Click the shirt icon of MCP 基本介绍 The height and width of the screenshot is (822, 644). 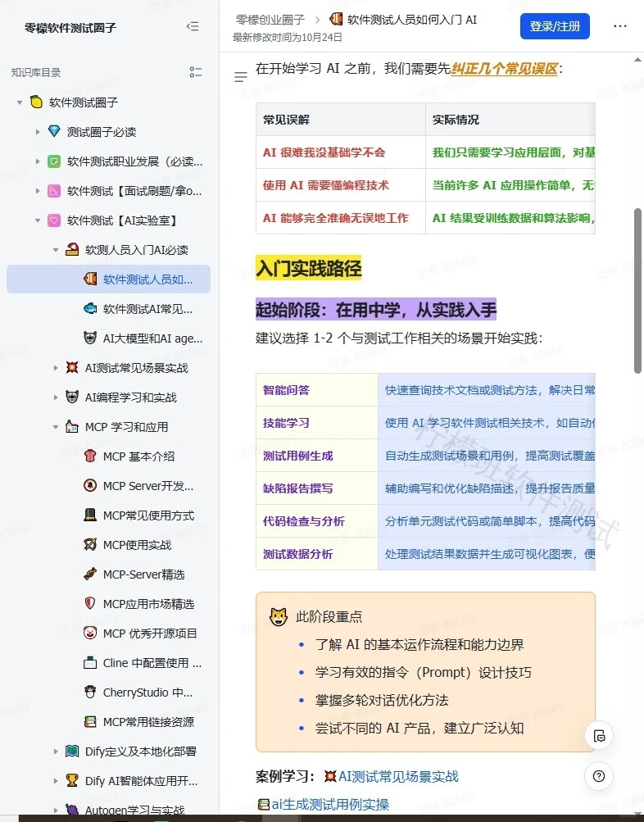point(90,456)
